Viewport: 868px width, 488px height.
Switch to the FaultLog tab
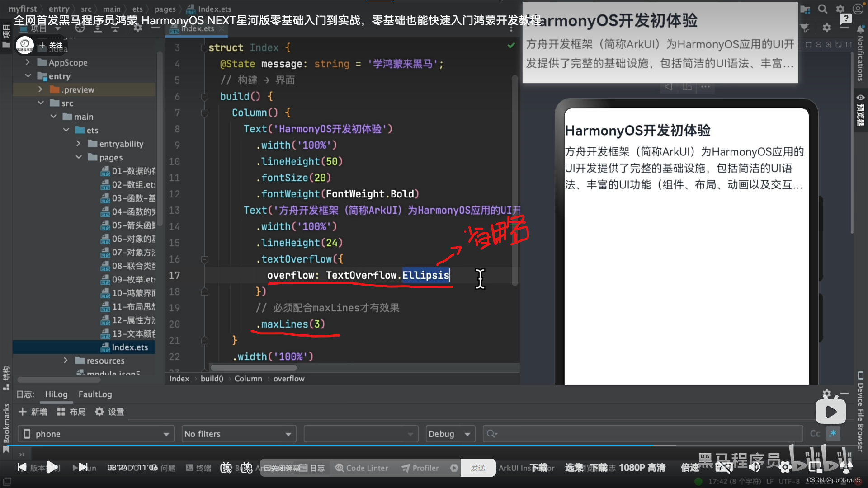[95, 394]
